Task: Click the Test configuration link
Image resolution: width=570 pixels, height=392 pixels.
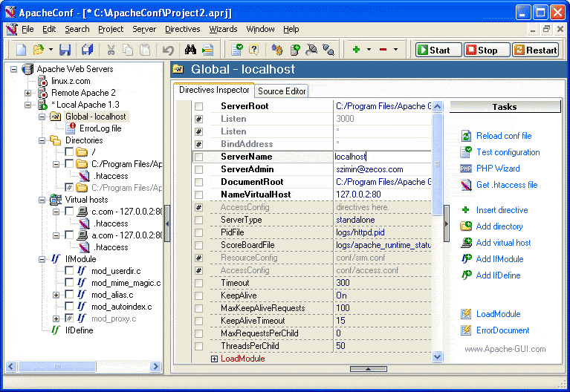Action: 508,152
